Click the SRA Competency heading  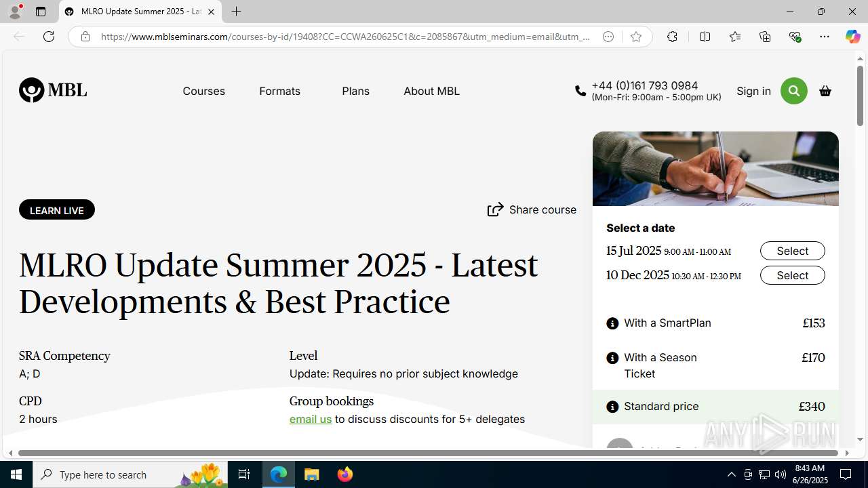tap(64, 356)
